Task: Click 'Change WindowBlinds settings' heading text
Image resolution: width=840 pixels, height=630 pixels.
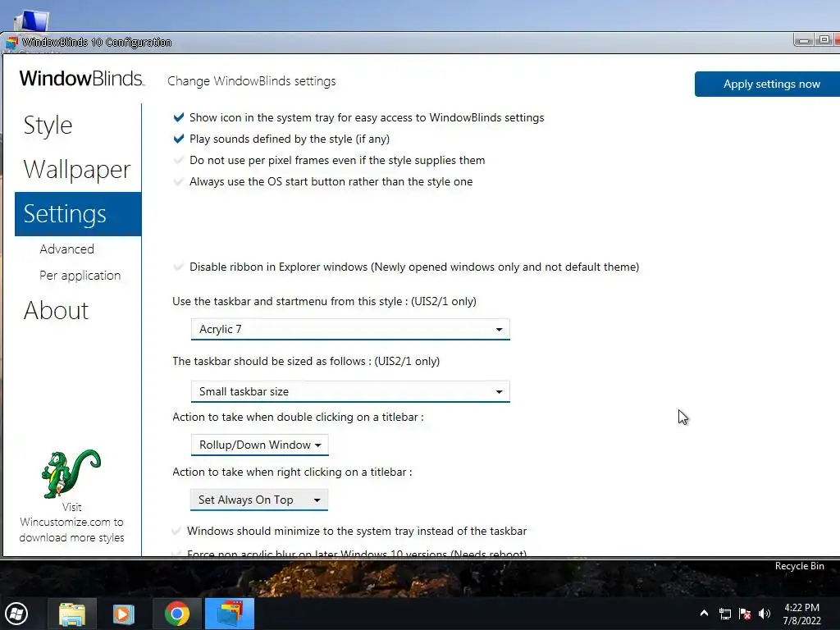Action: [x=252, y=81]
